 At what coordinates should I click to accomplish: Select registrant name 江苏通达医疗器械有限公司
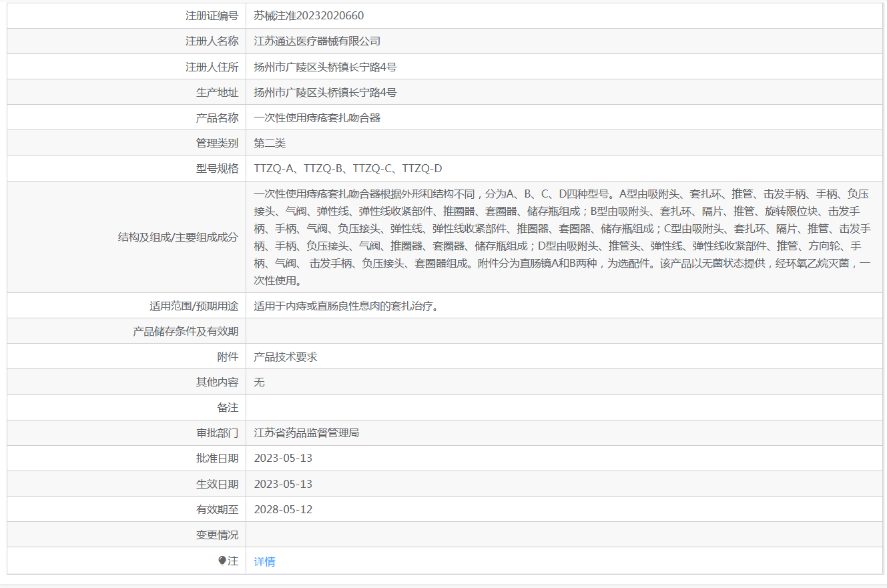[x=317, y=41]
